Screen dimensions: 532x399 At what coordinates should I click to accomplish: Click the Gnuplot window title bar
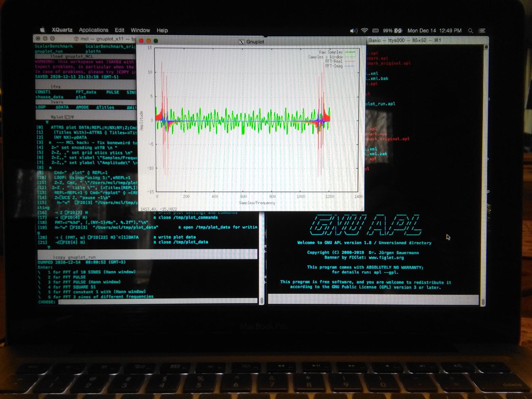[251, 41]
